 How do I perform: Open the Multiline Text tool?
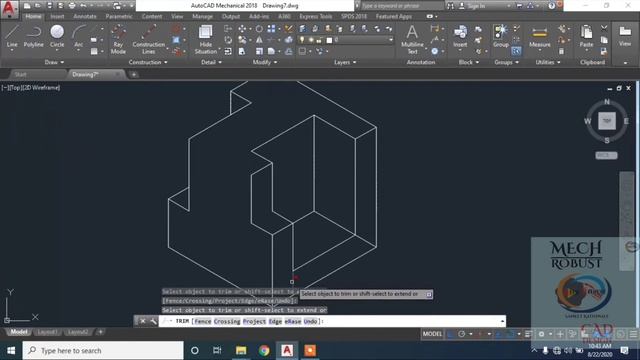(x=412, y=39)
